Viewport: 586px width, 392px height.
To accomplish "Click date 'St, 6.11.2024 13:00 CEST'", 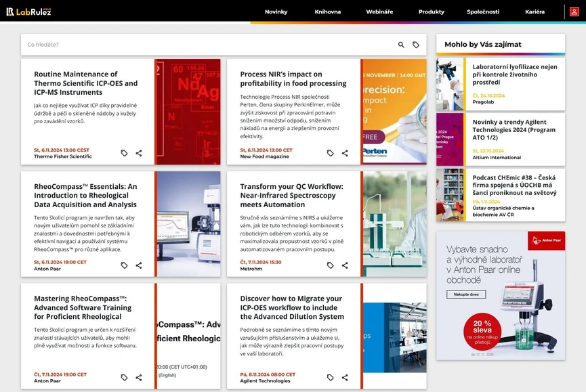I will tap(62, 150).
